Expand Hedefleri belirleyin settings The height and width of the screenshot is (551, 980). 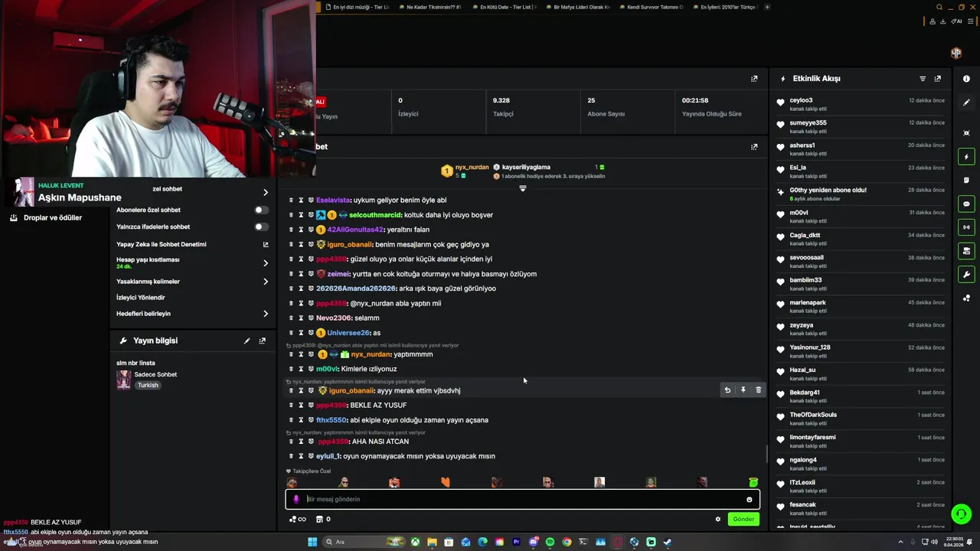(266, 314)
